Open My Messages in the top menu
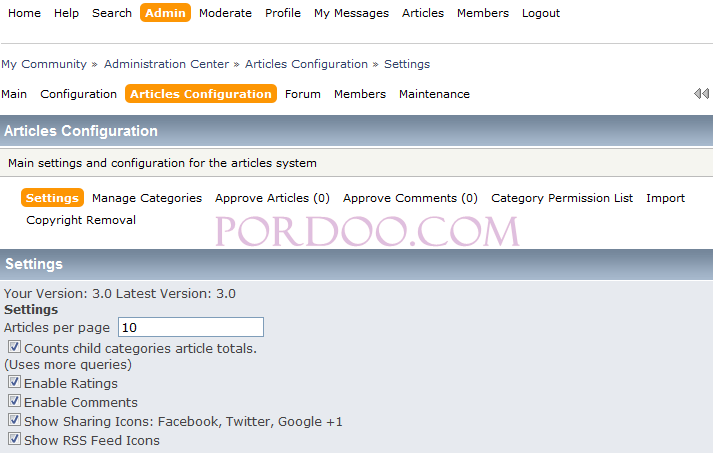Viewport: 713px width, 453px height. (x=351, y=13)
